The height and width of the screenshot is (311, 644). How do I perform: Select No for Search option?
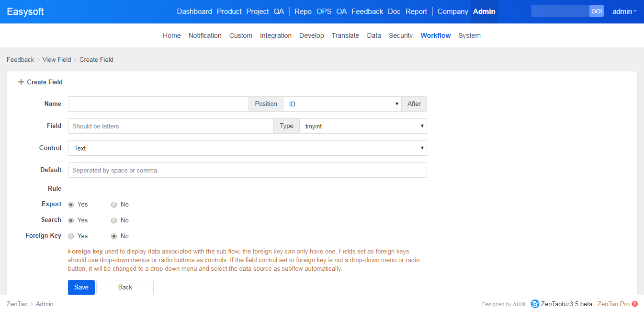click(x=114, y=220)
